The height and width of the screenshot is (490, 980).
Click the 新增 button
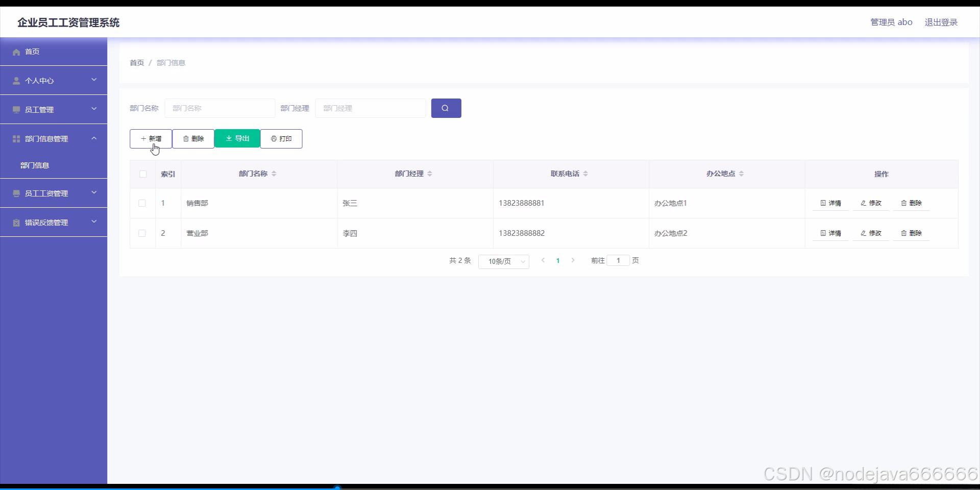[x=151, y=139]
